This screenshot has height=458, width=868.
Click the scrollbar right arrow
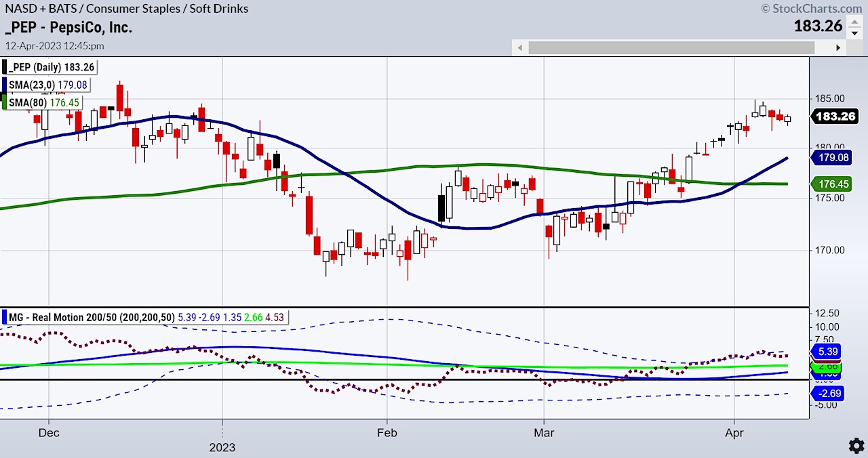838,47
